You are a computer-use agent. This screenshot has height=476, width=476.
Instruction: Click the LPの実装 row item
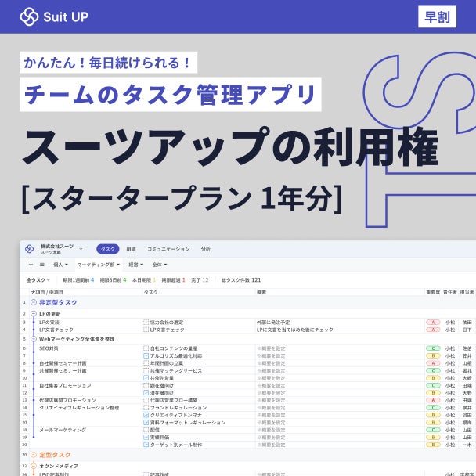point(49,322)
